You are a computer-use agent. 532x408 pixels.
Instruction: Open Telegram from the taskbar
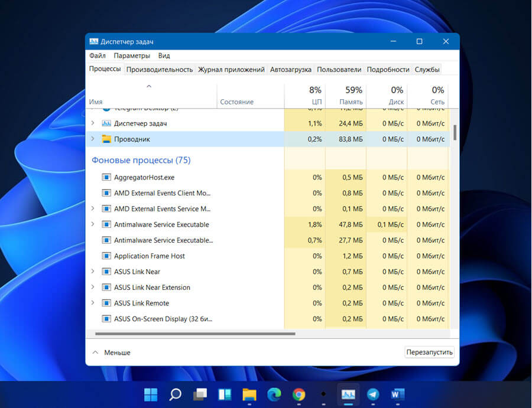[x=373, y=394]
